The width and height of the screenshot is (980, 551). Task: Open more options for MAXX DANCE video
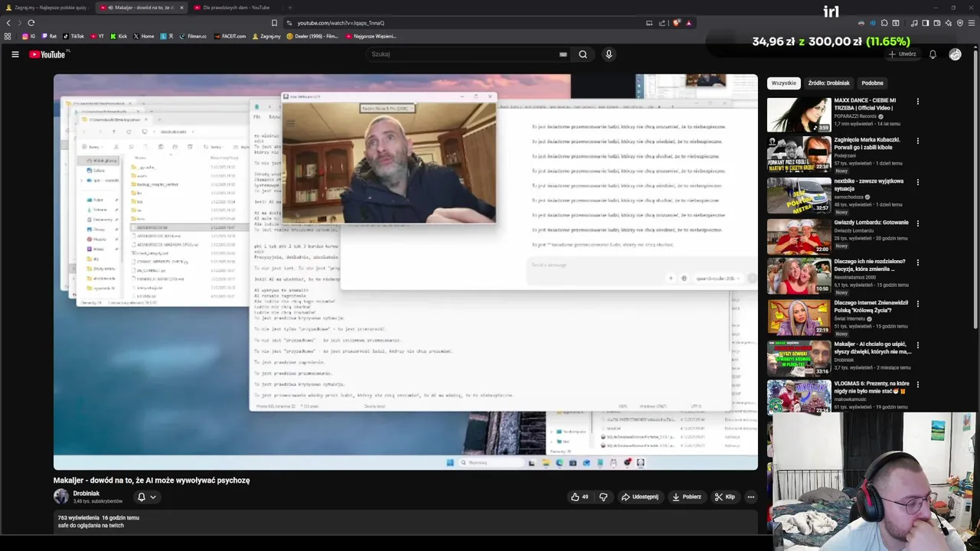(917, 101)
